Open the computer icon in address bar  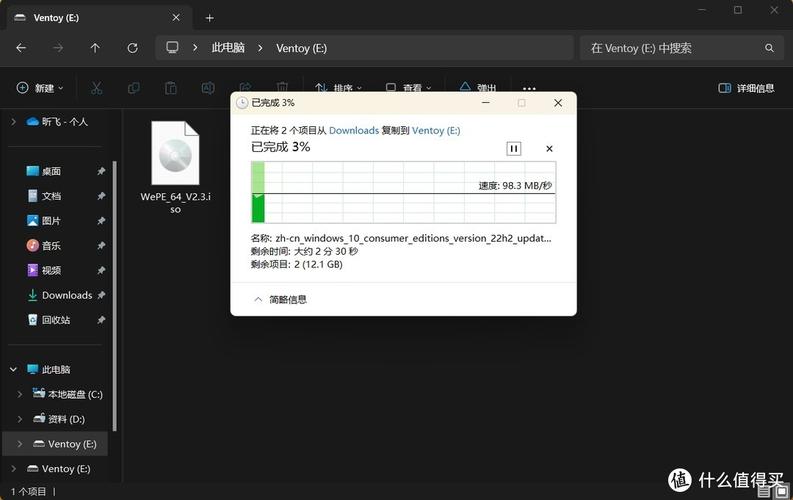click(x=172, y=48)
